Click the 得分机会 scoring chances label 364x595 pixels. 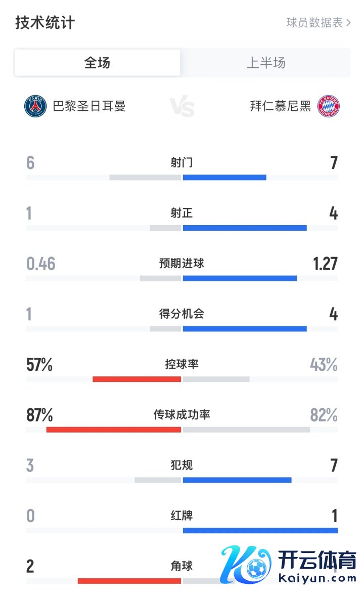pyautogui.click(x=181, y=314)
